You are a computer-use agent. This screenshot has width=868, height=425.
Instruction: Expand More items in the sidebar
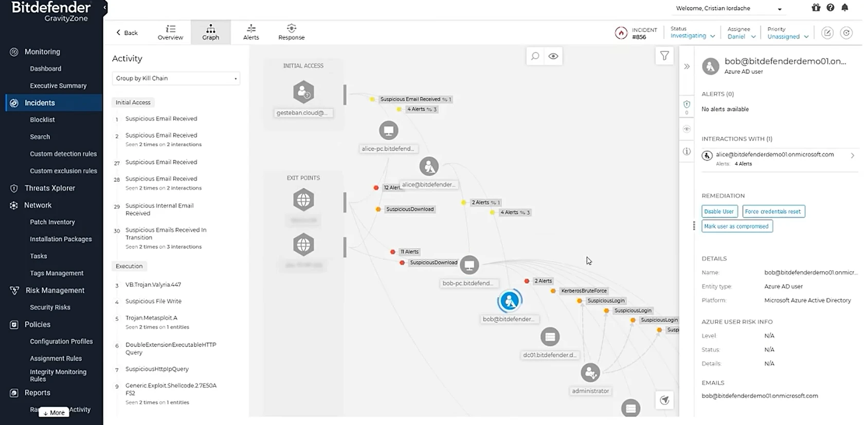(x=54, y=413)
